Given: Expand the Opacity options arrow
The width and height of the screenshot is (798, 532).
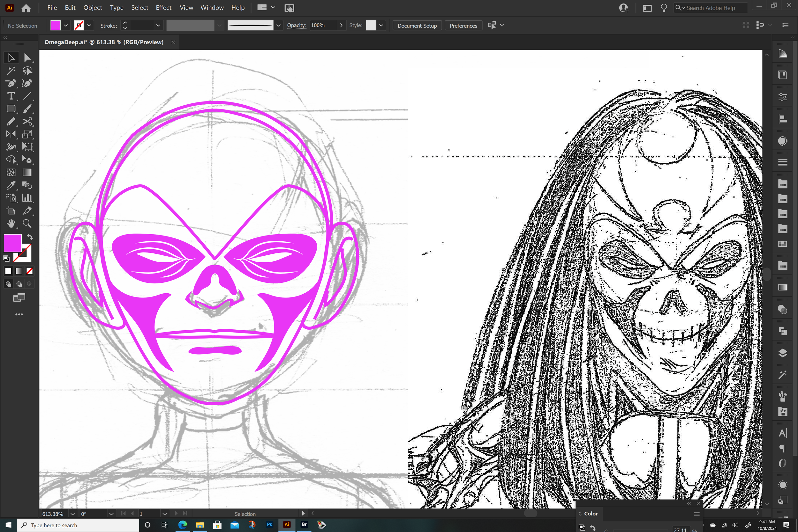Looking at the screenshot, I should tap(341, 26).
